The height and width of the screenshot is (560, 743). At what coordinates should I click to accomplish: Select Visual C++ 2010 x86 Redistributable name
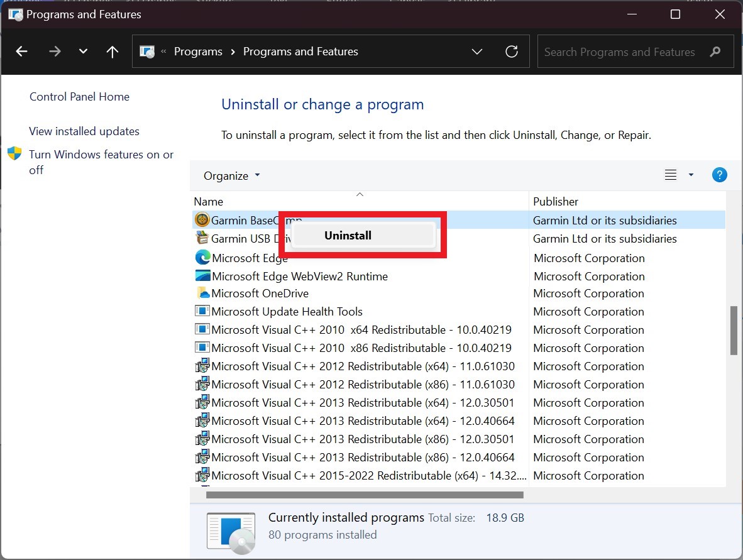(x=361, y=348)
